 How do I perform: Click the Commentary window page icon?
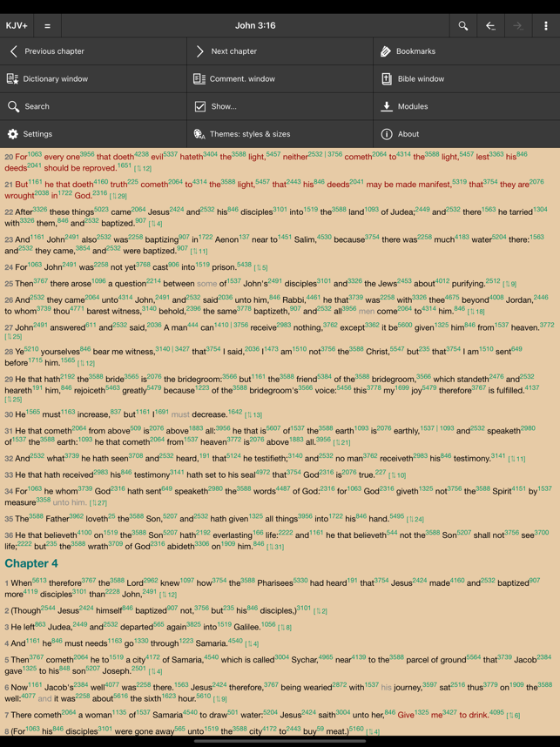[x=199, y=78]
